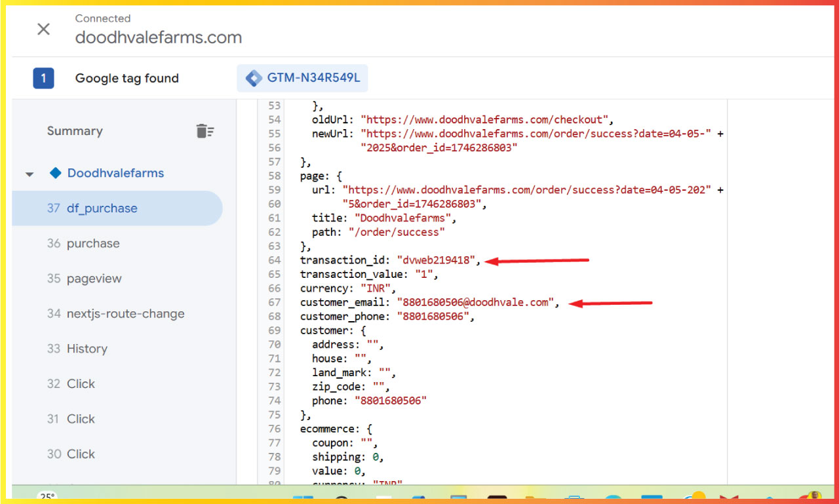Click the blue "1" tag count badge
The height and width of the screenshot is (504, 839).
coord(43,79)
